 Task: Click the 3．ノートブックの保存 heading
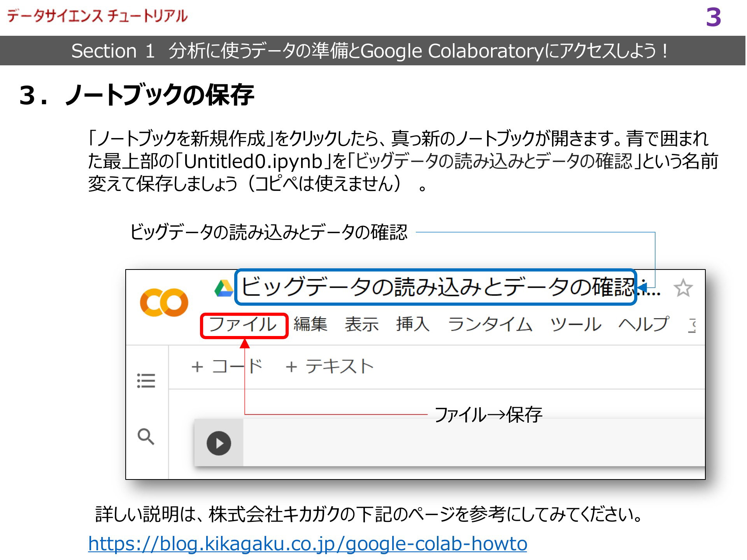click(x=137, y=94)
